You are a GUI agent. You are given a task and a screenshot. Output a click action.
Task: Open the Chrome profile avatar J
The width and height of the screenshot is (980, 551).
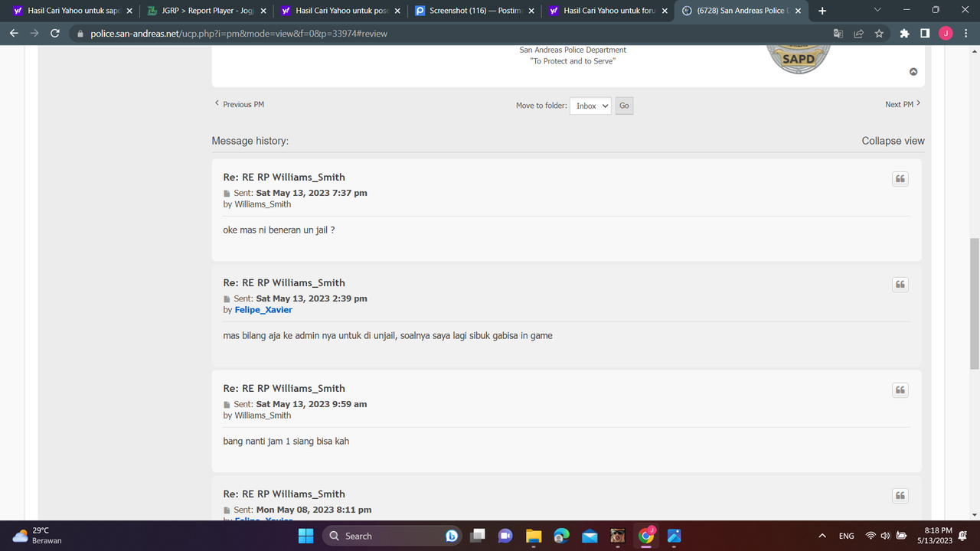(946, 34)
